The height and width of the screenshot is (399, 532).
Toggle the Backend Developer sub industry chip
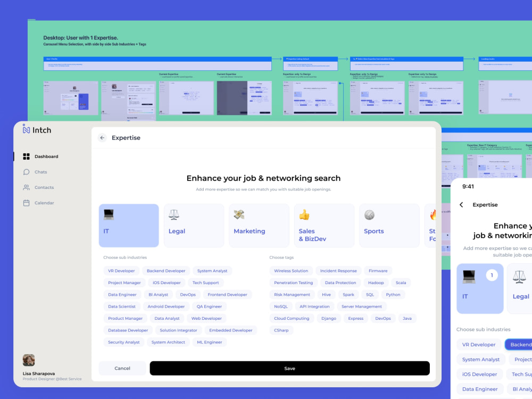[166, 271]
